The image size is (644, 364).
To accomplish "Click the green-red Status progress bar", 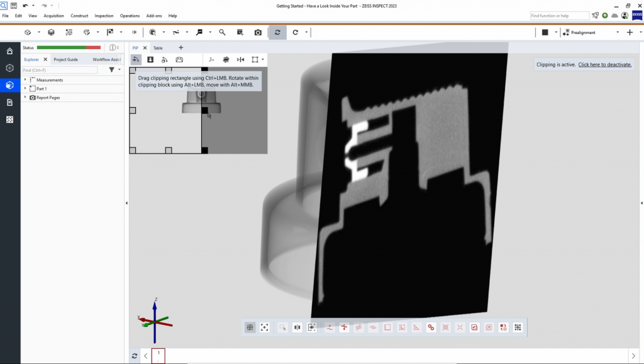I will 69,47.
